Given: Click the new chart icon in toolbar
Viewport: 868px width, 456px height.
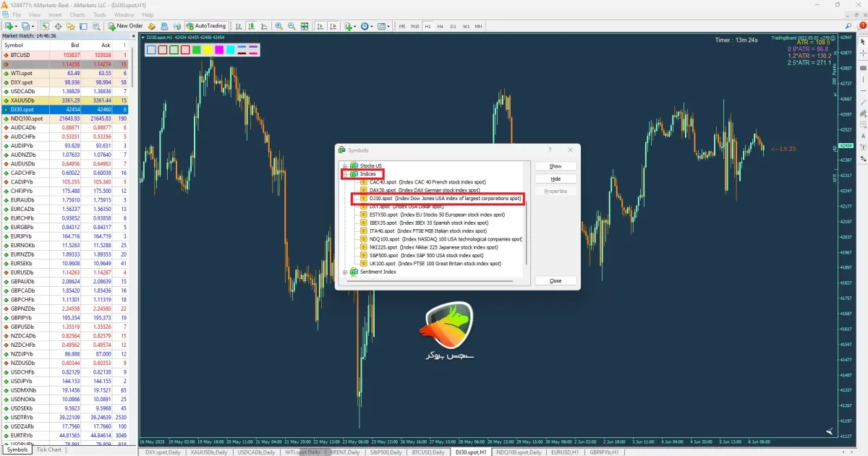Looking at the screenshot, I should (x=9, y=26).
